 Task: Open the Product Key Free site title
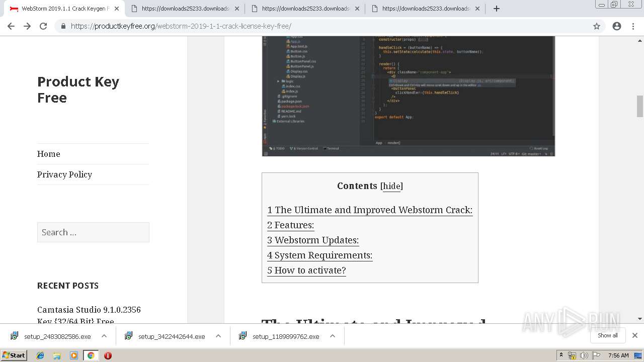point(78,89)
